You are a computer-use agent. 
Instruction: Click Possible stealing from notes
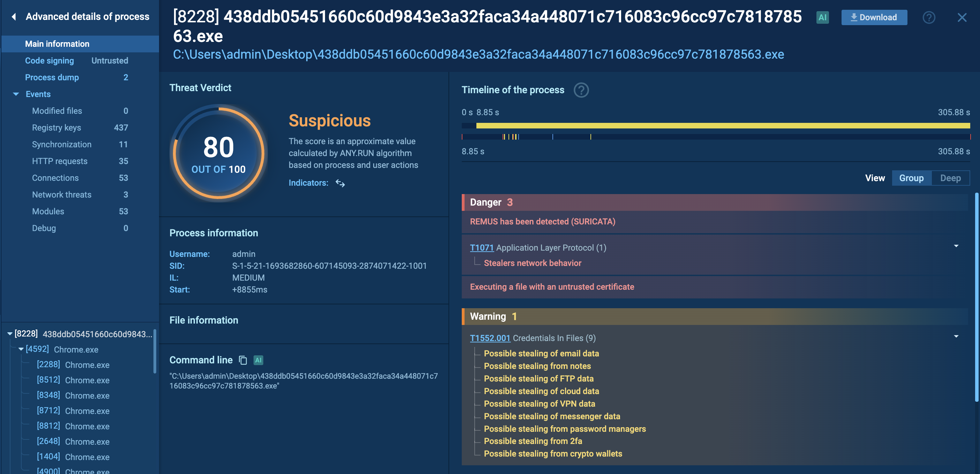coord(537,366)
